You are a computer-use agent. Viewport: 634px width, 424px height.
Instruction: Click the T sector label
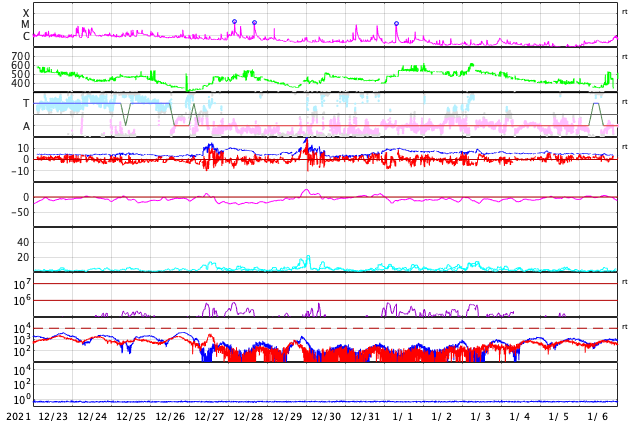tap(26, 103)
